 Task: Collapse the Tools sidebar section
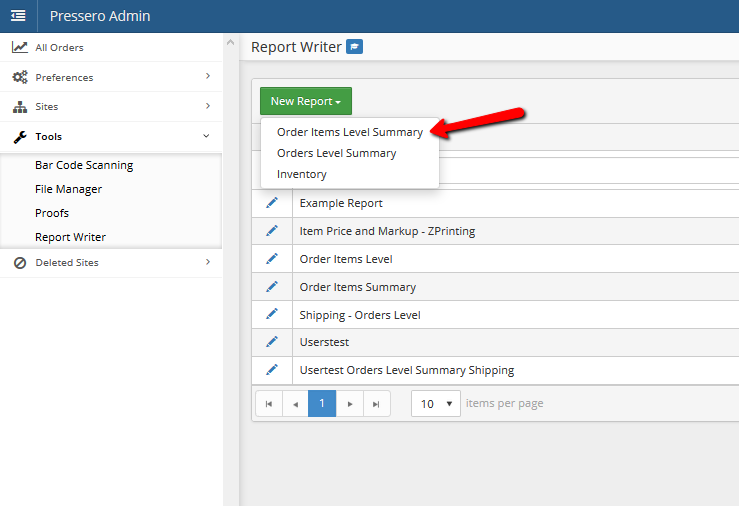pyautogui.click(x=111, y=137)
